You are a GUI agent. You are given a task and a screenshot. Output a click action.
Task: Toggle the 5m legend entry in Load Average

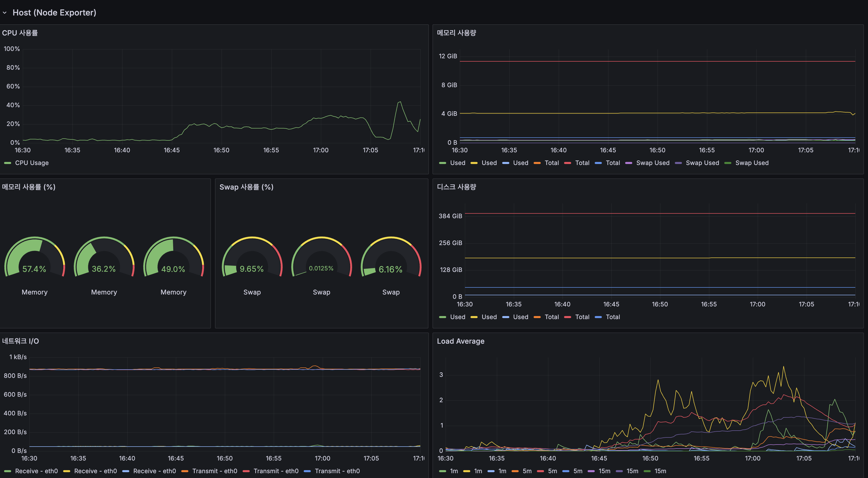[x=527, y=471]
